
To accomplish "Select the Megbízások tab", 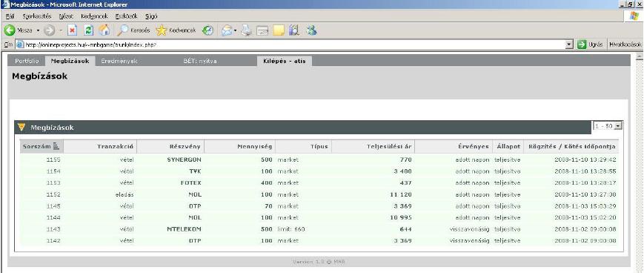I will pos(70,61).
